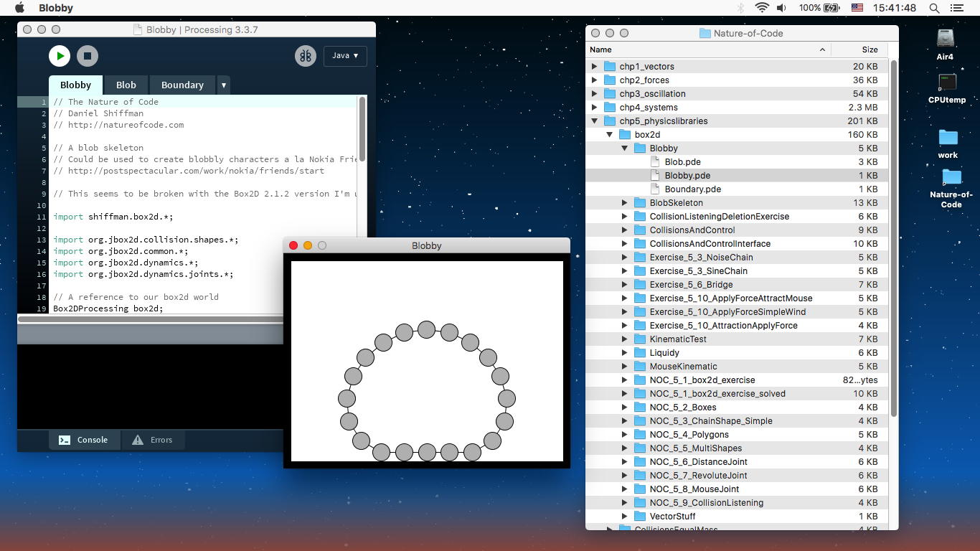Click the volume icon in menu bar
The image size is (980, 551).
pos(781,8)
